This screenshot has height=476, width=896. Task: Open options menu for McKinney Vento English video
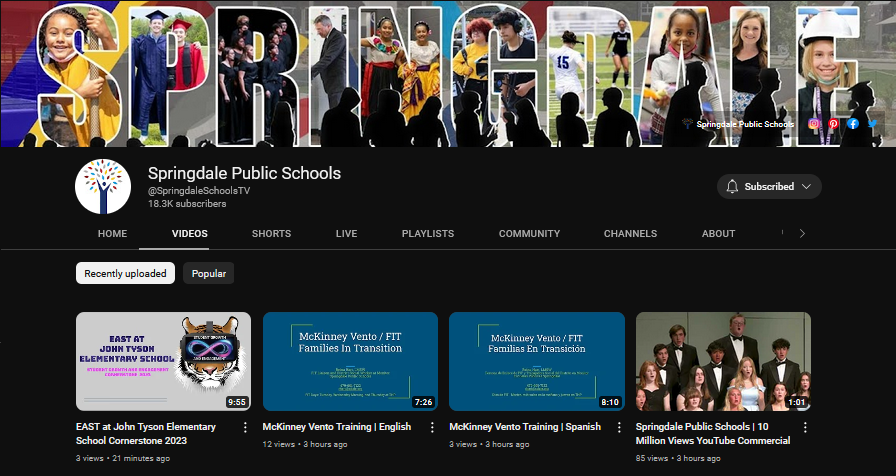point(432,427)
